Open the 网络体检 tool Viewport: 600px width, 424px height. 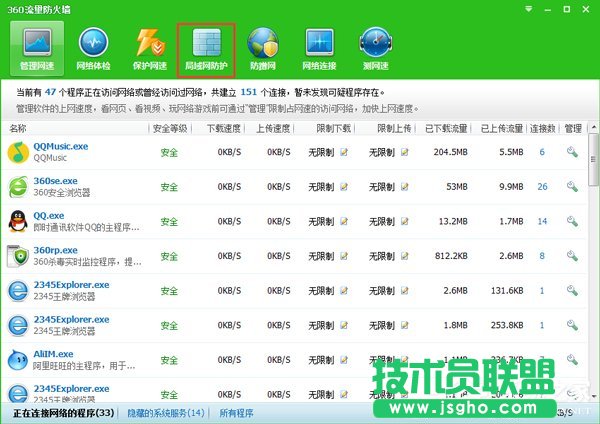pyautogui.click(x=93, y=49)
